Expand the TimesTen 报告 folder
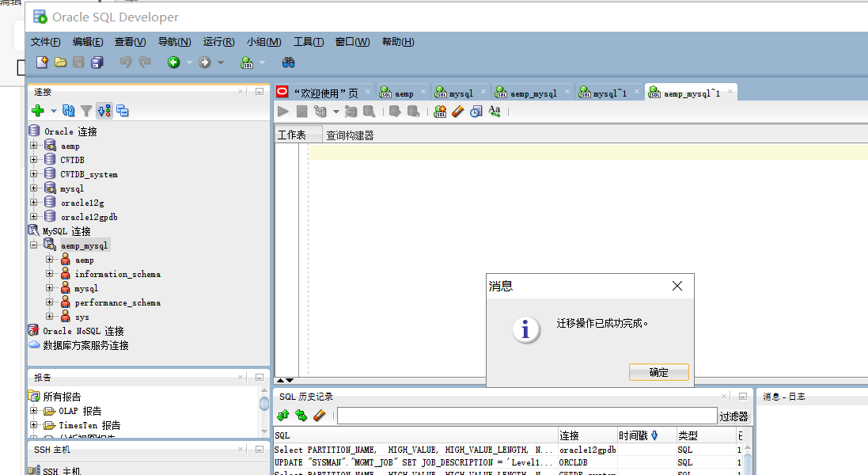 click(34, 424)
